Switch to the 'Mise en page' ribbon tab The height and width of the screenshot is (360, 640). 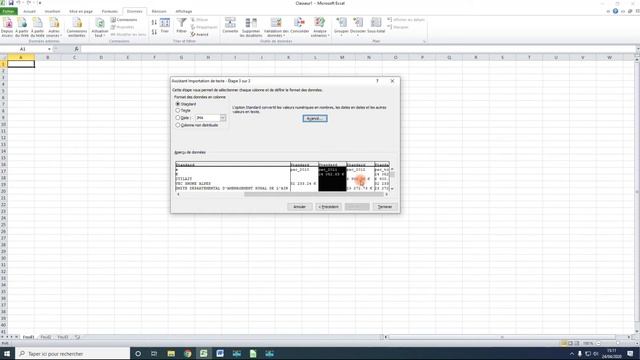[81, 11]
